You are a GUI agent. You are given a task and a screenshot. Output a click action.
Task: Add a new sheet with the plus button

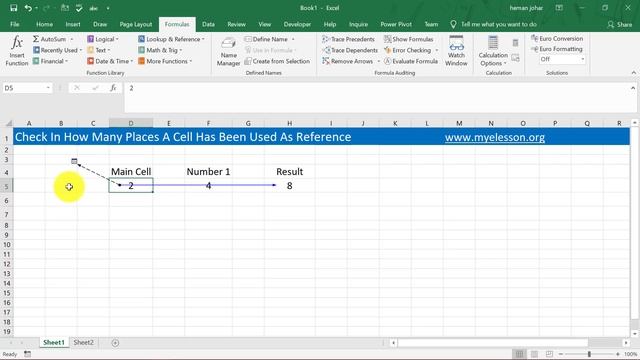click(x=115, y=343)
